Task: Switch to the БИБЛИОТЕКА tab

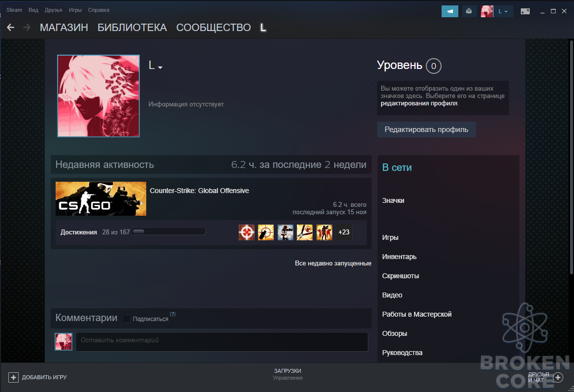Action: point(132,28)
